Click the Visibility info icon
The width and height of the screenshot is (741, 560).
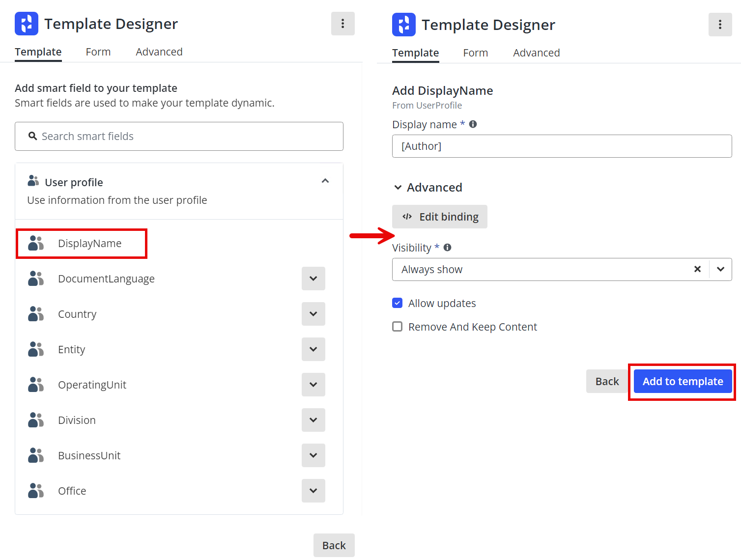click(447, 248)
